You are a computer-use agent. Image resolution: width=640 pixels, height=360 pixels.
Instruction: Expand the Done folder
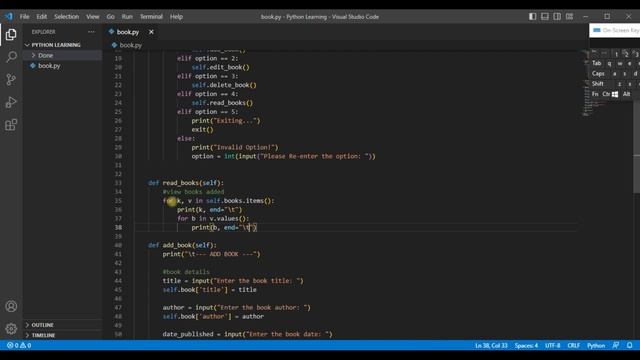[x=45, y=55]
